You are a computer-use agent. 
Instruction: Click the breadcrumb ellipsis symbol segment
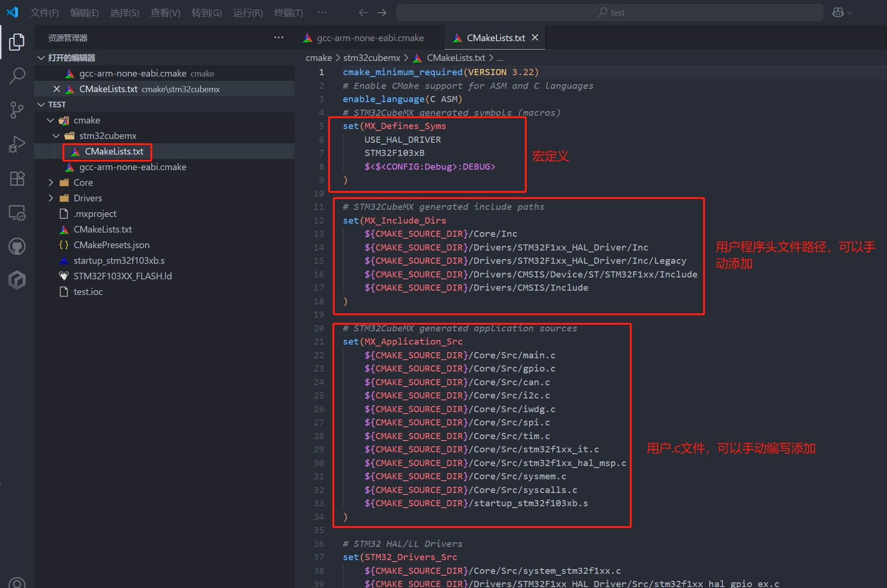tap(500, 58)
